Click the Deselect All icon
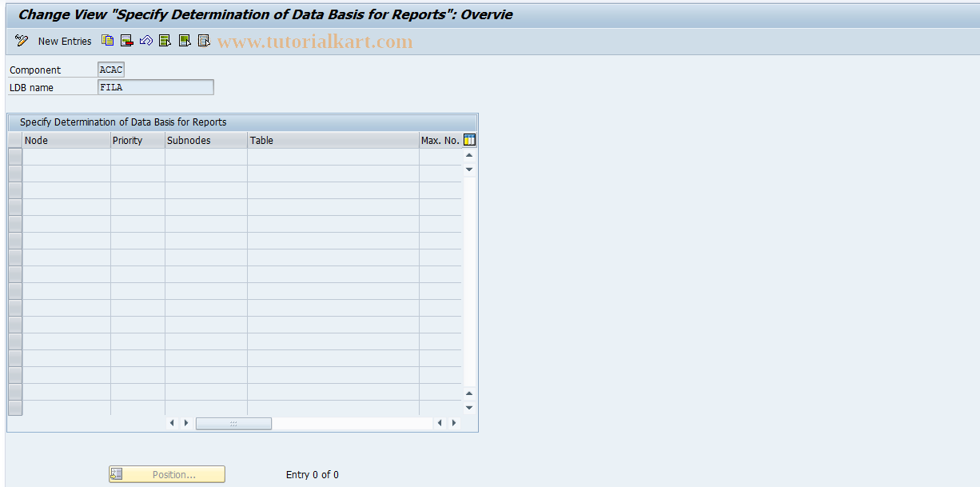The height and width of the screenshot is (487, 980). (x=204, y=41)
